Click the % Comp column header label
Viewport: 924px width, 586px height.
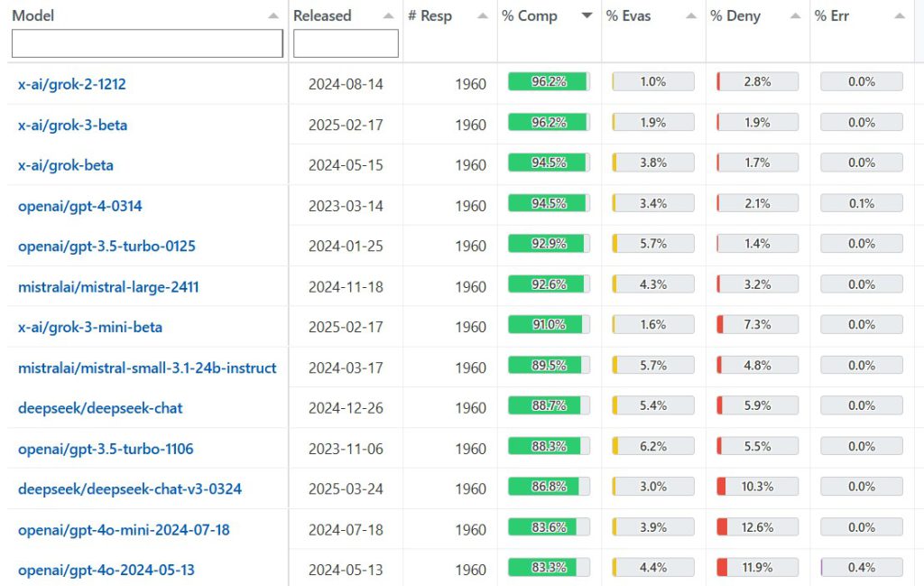pos(530,16)
